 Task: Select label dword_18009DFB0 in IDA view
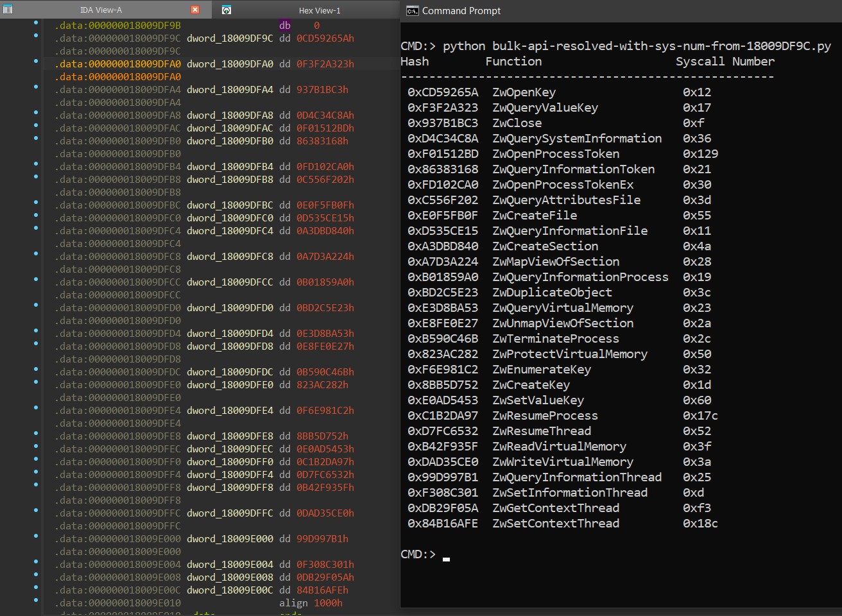tap(230, 141)
